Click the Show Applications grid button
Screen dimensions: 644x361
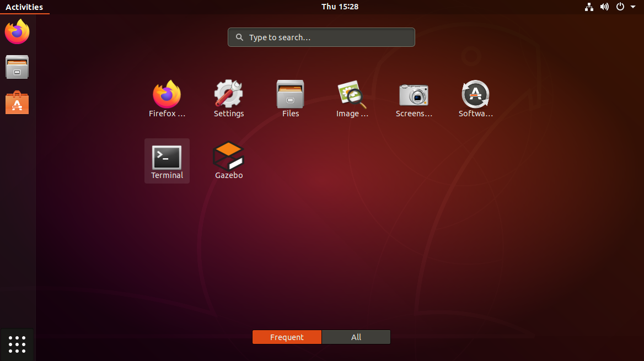coord(17,344)
